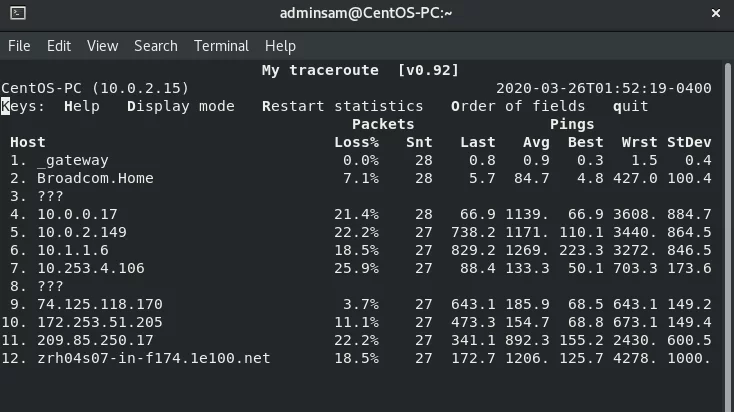Click the zrh04s07-in-f174.1e100.net host
734x412 pixels.
point(154,358)
